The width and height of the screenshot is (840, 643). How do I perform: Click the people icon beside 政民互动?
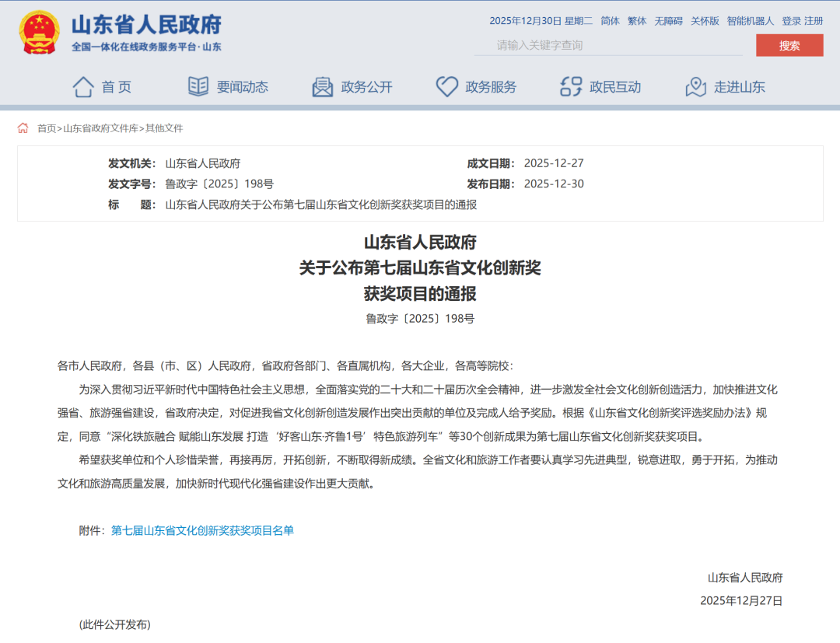coord(570,86)
